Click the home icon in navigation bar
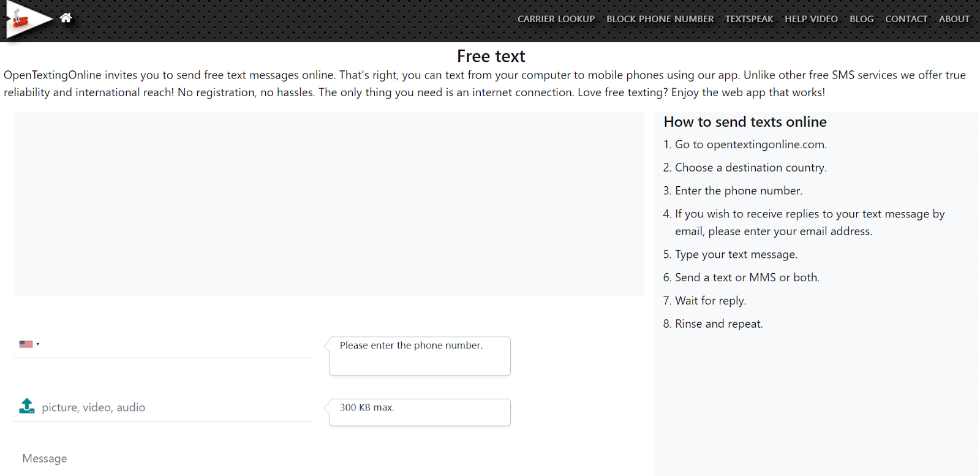The height and width of the screenshot is (476, 980). click(66, 18)
